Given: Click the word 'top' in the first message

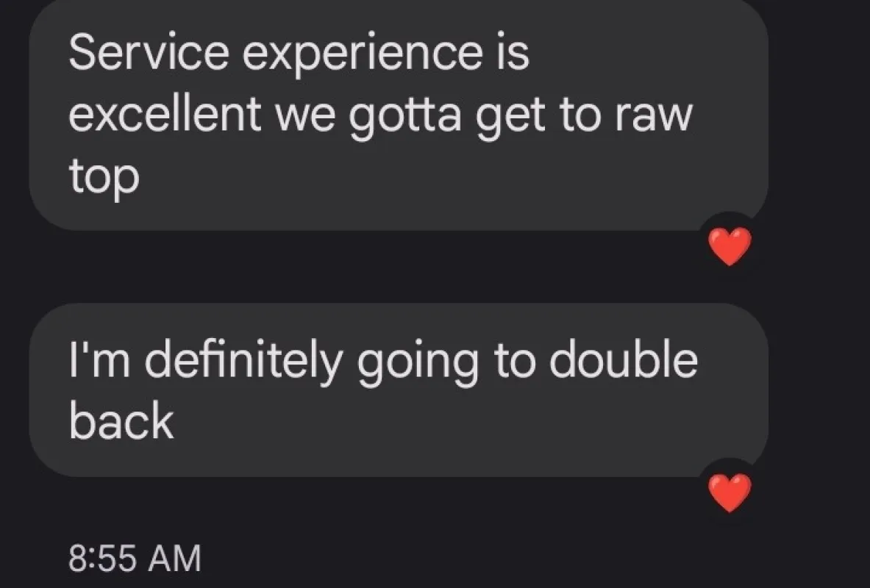Looking at the screenshot, I should pyautogui.click(x=104, y=177).
